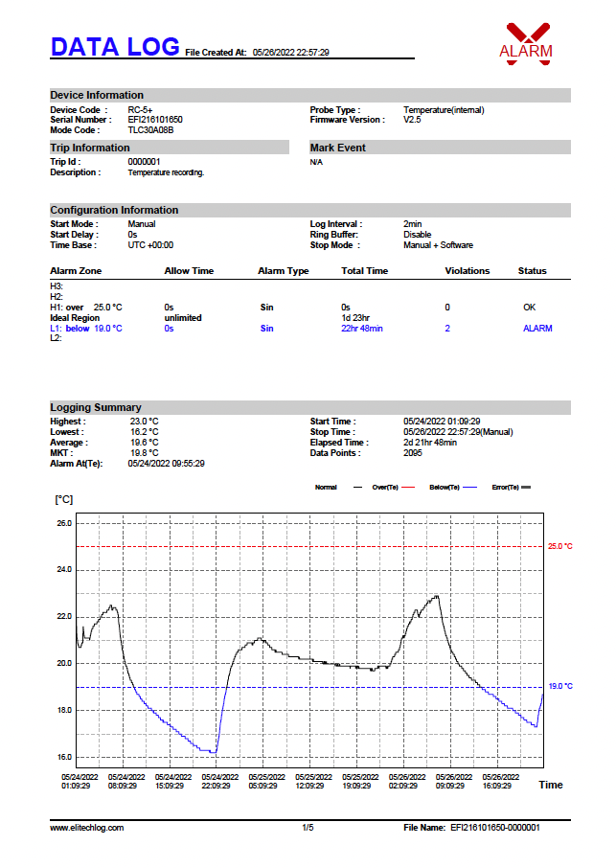
Task: Select data points value 2095
Action: [413, 453]
